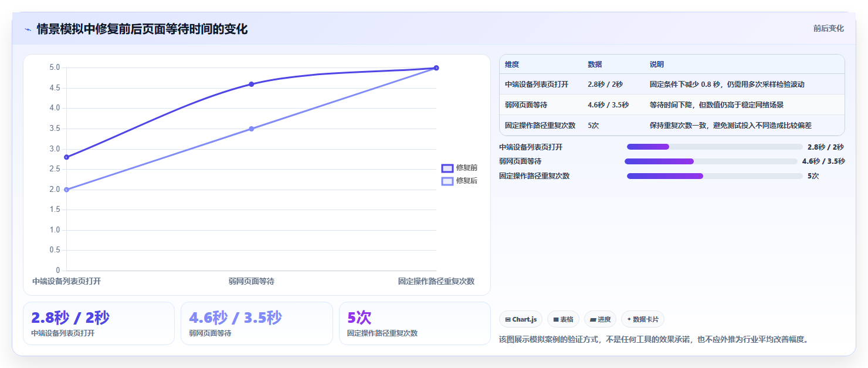Click the 弱网页面等待 progress bar
This screenshot has width=868, height=368.
pos(711,161)
